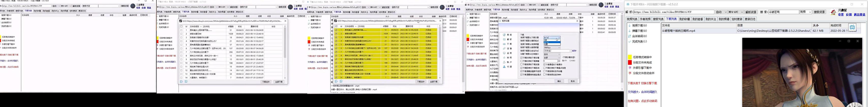Click second footer icon in yellow-highlighted list dialog
Screen dimensions: 868x107
click(x=341, y=81)
